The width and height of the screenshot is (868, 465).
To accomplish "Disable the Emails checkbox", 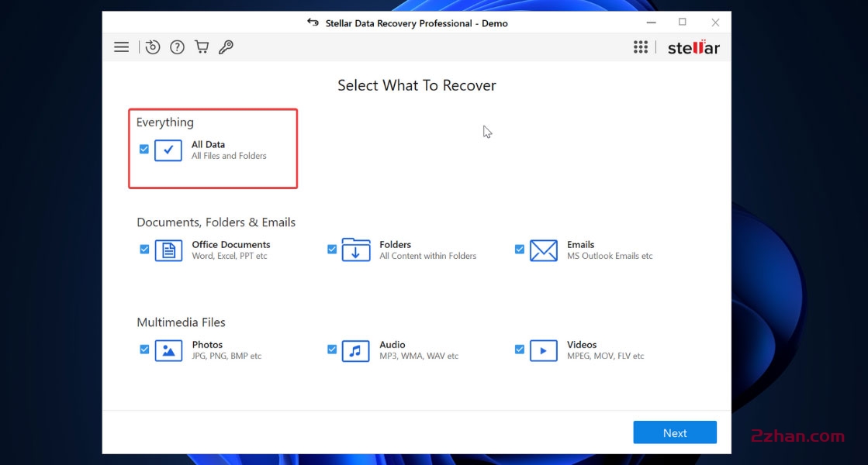I will [x=519, y=249].
